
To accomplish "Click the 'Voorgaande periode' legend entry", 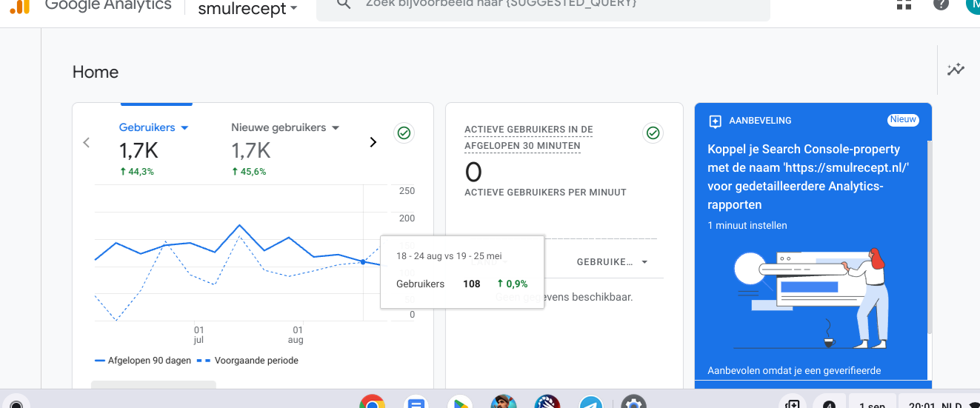I will 247,361.
